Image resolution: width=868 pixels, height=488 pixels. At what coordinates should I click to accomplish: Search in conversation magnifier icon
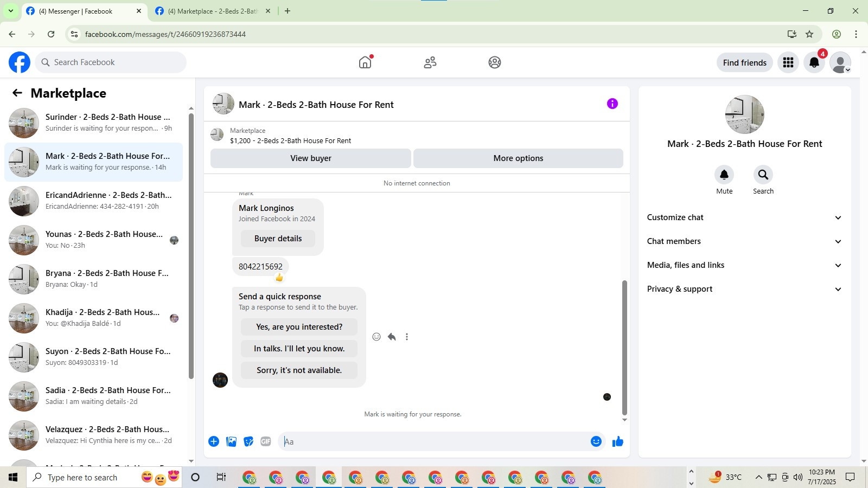pos(763,175)
